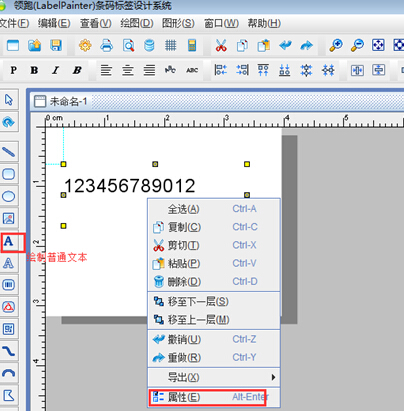Select the insert image tool
The image size is (404, 411).
point(9,218)
